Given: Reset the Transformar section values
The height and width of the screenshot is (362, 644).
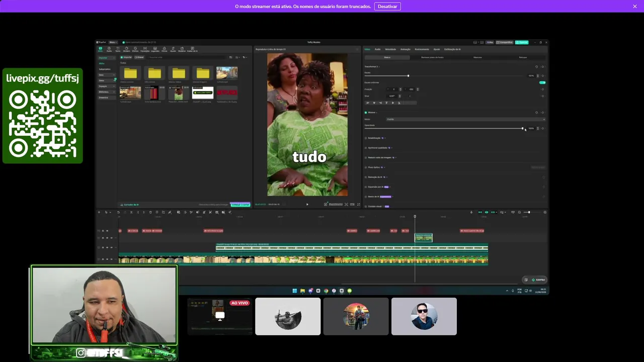Looking at the screenshot, I should [536, 66].
